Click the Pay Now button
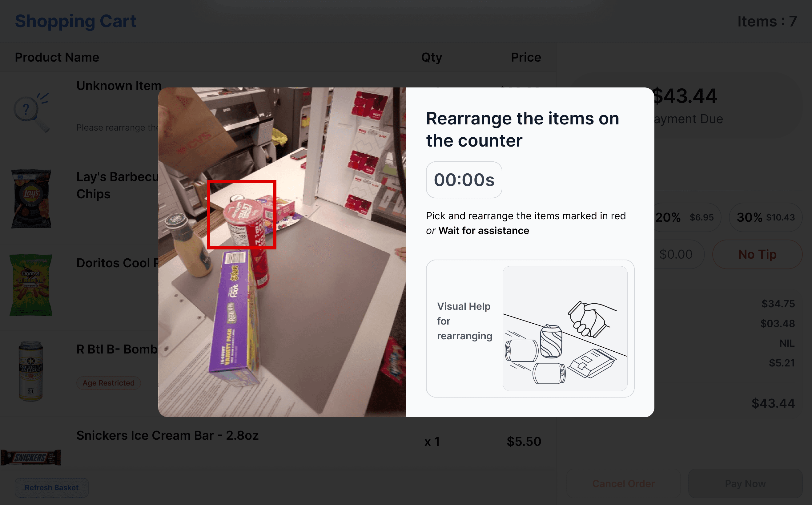The image size is (812, 505). tap(745, 484)
